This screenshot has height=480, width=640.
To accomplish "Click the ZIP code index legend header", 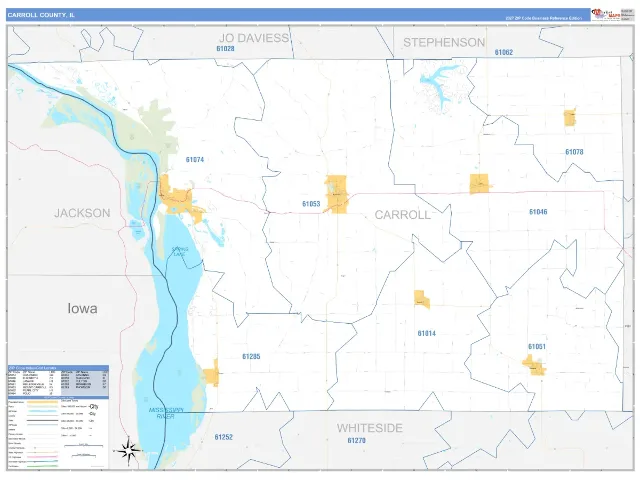I will click(58, 368).
